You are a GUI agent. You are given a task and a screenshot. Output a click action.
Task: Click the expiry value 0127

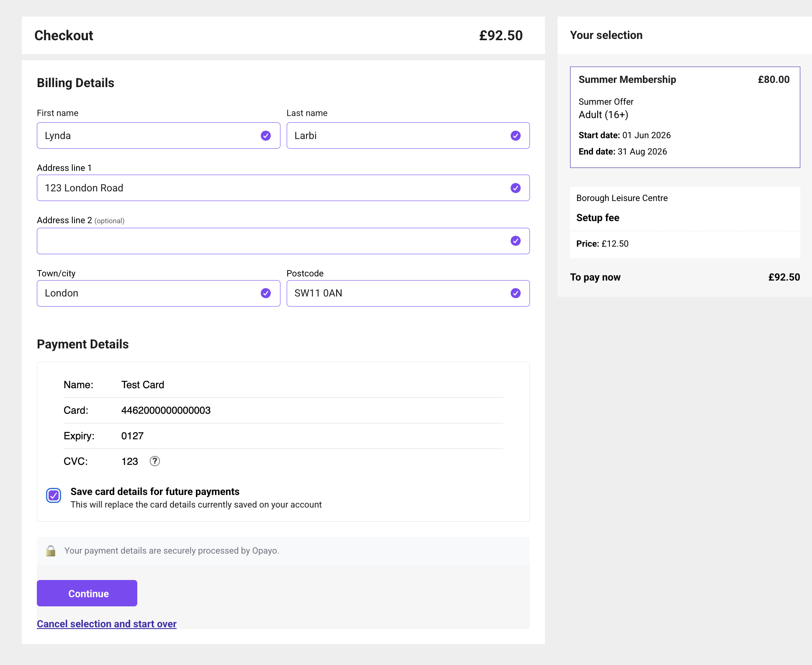(x=132, y=436)
